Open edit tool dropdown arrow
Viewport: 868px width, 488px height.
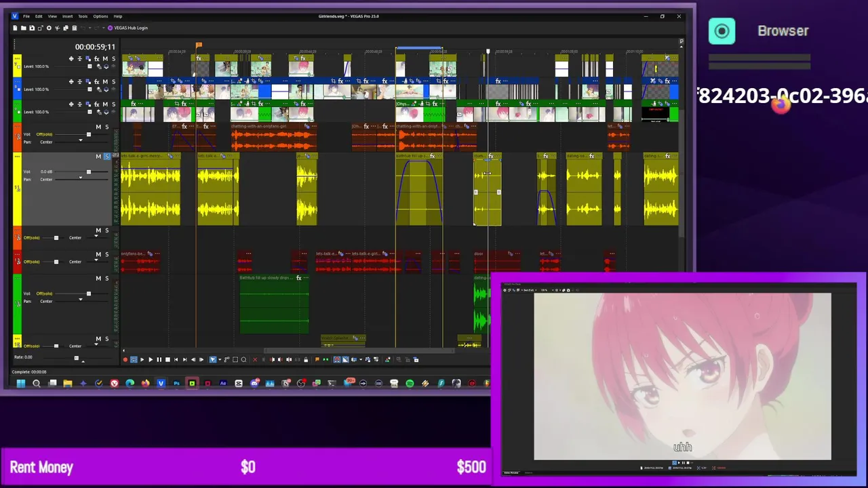[x=220, y=360]
